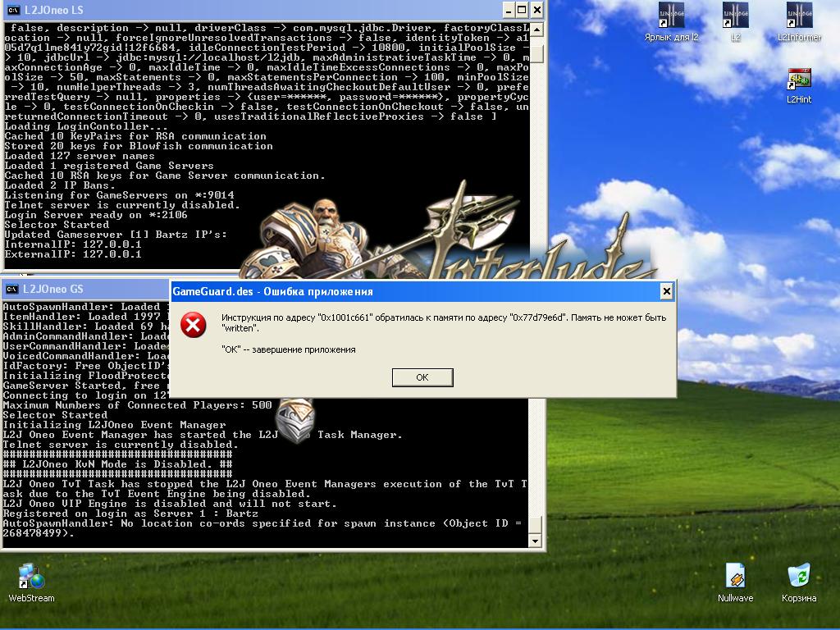The image size is (840, 630).
Task: Select the Корзина recycle bin icon
Action: [x=799, y=583]
